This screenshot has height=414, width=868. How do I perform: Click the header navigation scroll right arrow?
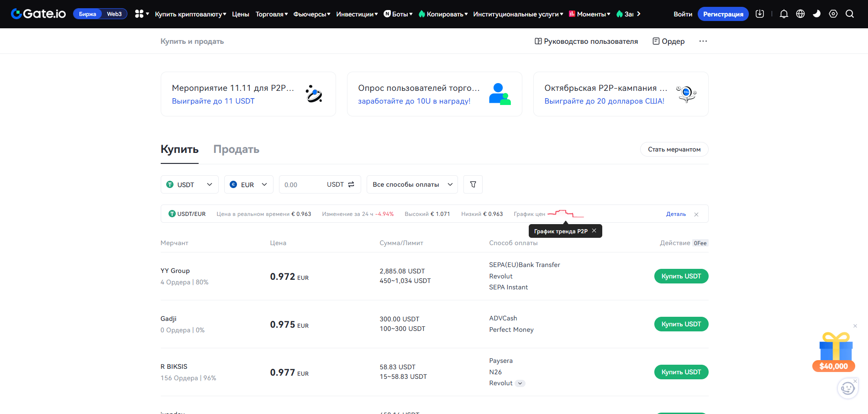tap(639, 14)
